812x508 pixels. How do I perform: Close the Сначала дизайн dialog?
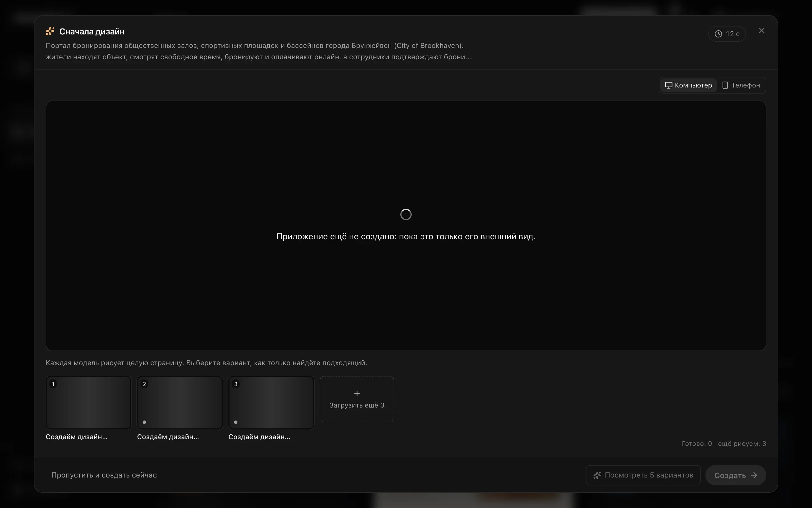762,30
